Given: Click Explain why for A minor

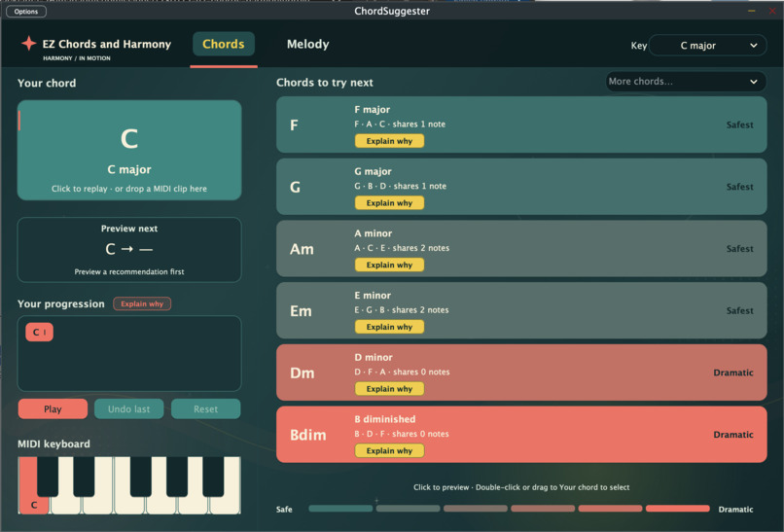Looking at the screenshot, I should [389, 265].
